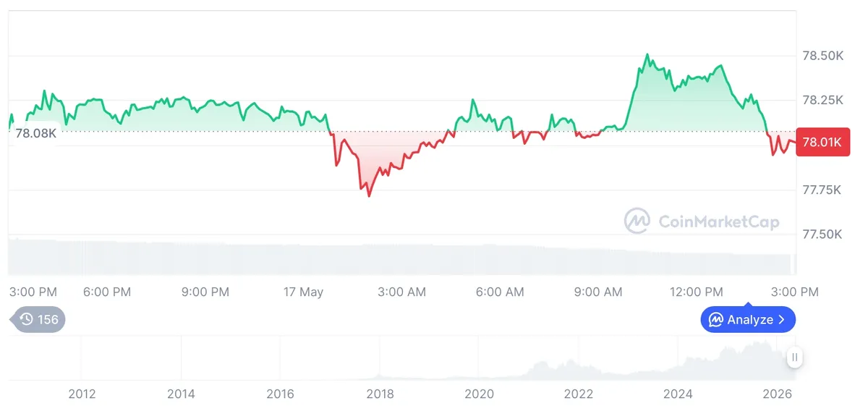This screenshot has height=406, width=868.
Task: Click the history clock icon beside 156
Action: 27,320
